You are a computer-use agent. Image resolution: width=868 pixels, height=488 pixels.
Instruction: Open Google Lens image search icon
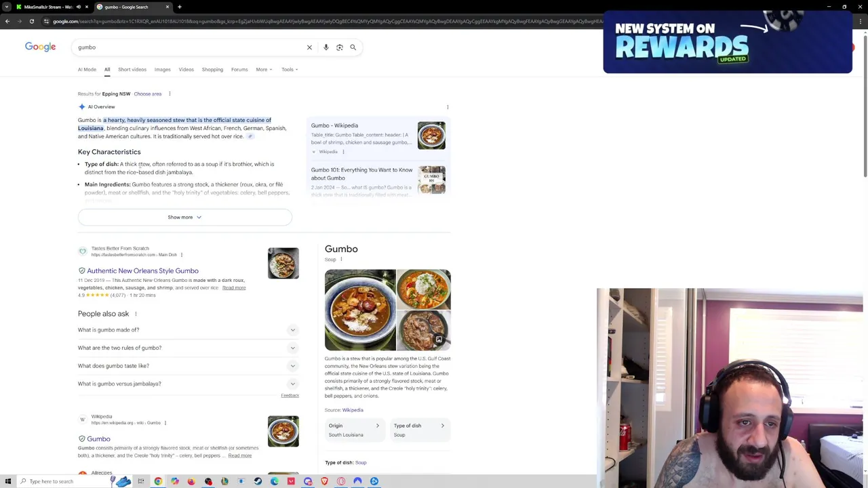click(x=340, y=47)
